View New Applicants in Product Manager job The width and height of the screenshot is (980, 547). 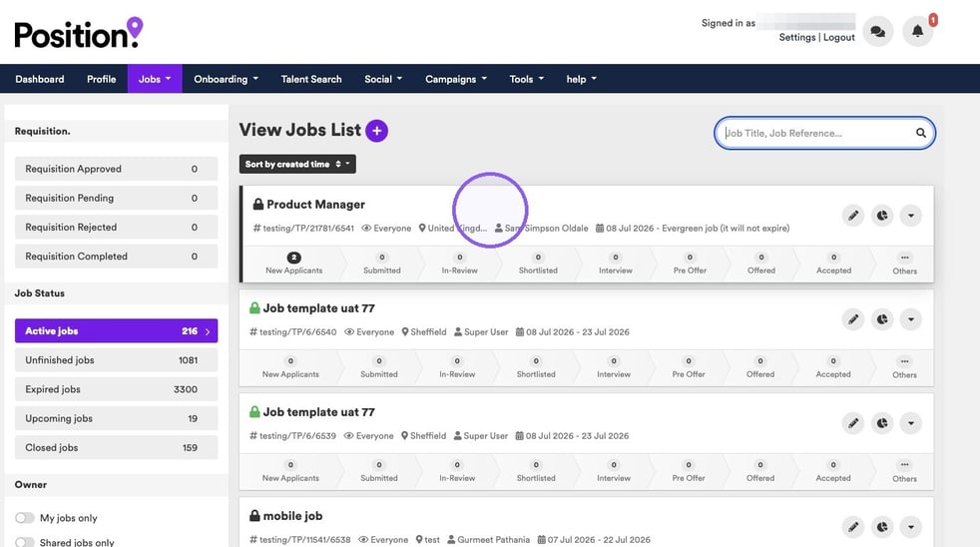[x=293, y=264]
